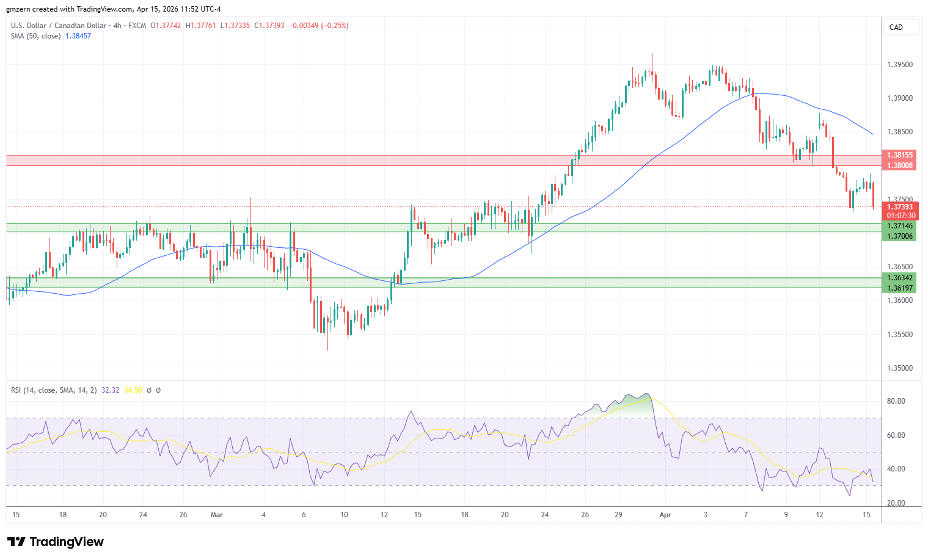This screenshot has width=928, height=560.
Task: Click the chart creation caption by gmzern
Action: pos(114,9)
